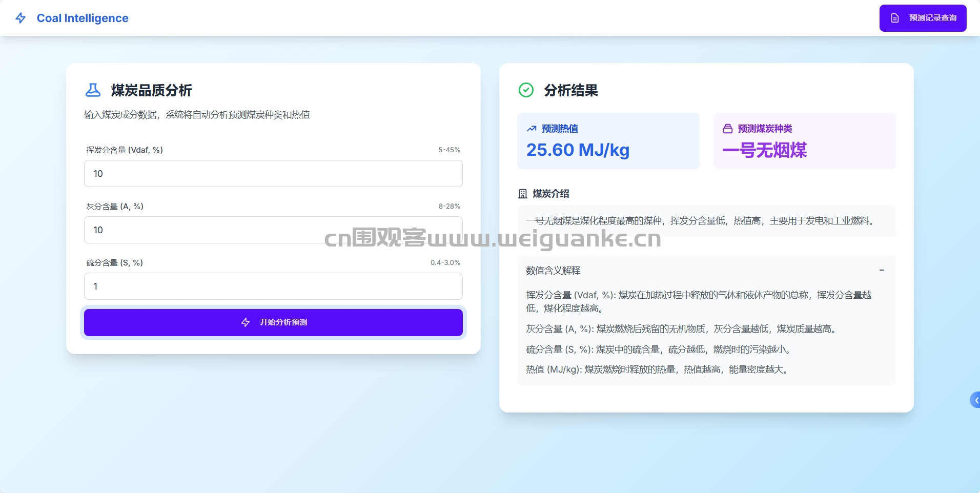Click the 硫分含量 (S, %) field label
The image size is (980, 493).
tap(114, 263)
